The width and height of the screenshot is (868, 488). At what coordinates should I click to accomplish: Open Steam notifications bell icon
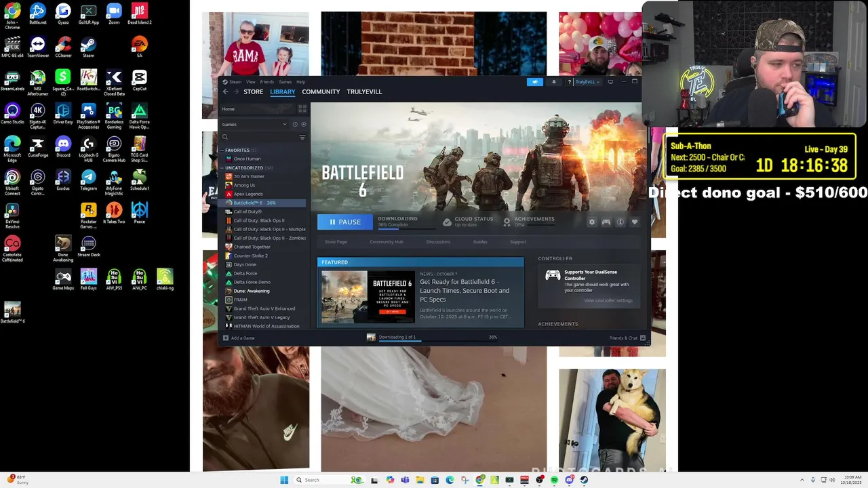[x=553, y=82]
